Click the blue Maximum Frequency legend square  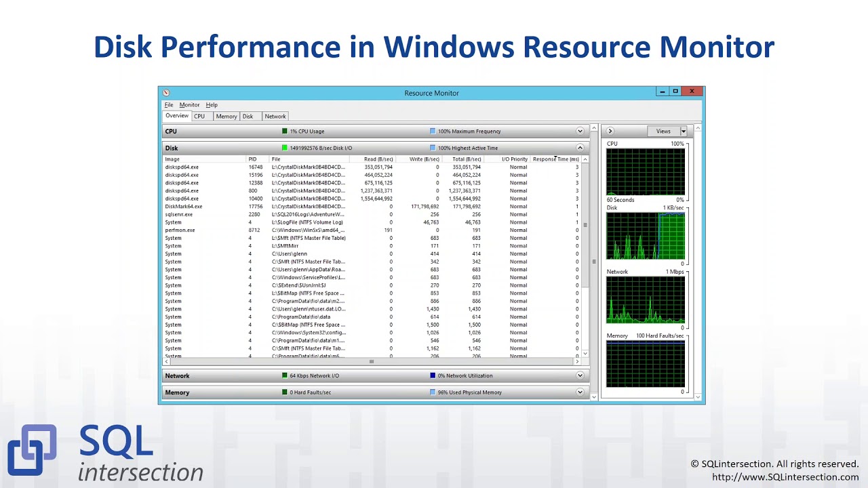click(x=433, y=131)
